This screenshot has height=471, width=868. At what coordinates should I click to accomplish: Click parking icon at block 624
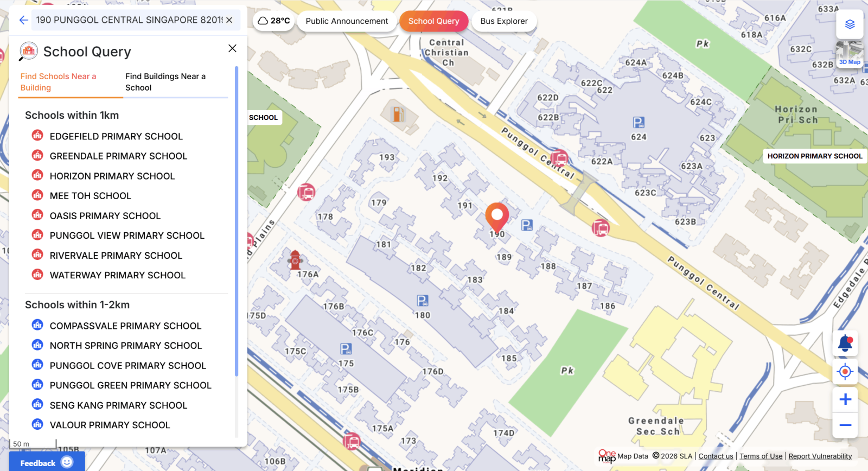[x=639, y=123]
